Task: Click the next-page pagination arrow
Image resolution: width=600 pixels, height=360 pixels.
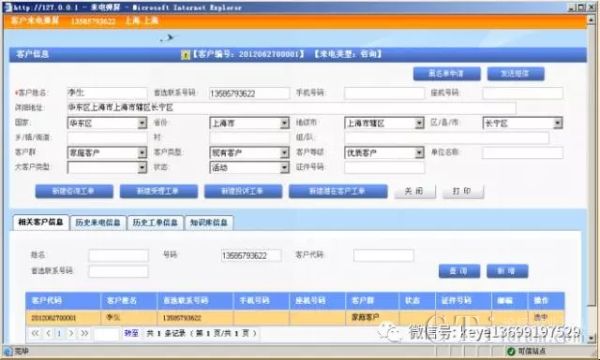Action: pos(71,333)
